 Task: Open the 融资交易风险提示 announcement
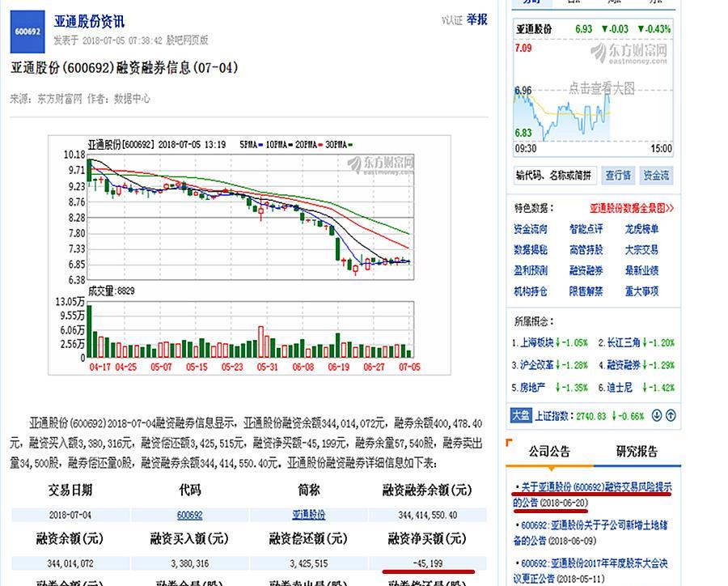point(592,495)
